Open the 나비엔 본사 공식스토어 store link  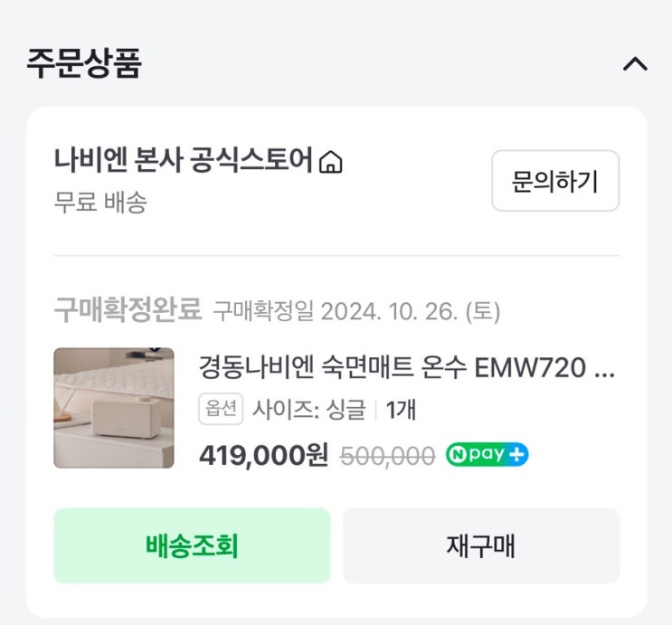[x=183, y=163]
